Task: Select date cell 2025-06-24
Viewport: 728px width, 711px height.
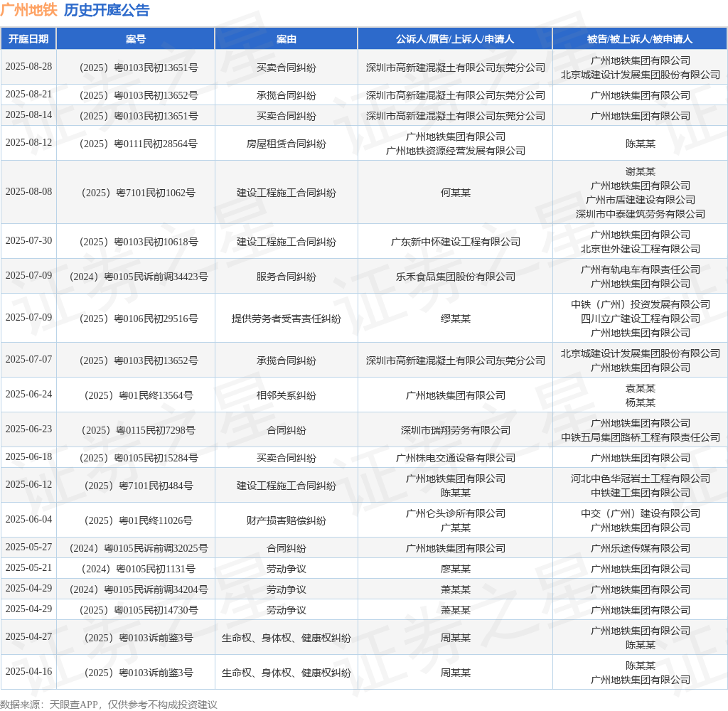Action: pyautogui.click(x=28, y=395)
